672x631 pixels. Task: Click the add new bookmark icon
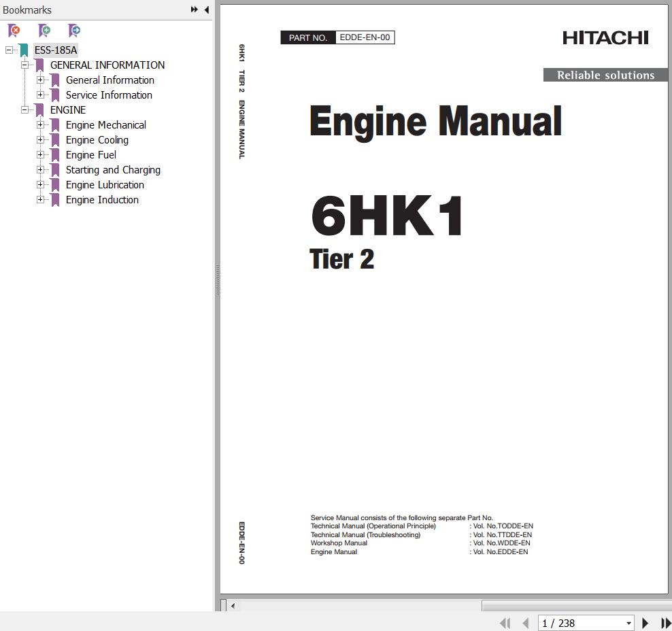(x=44, y=31)
